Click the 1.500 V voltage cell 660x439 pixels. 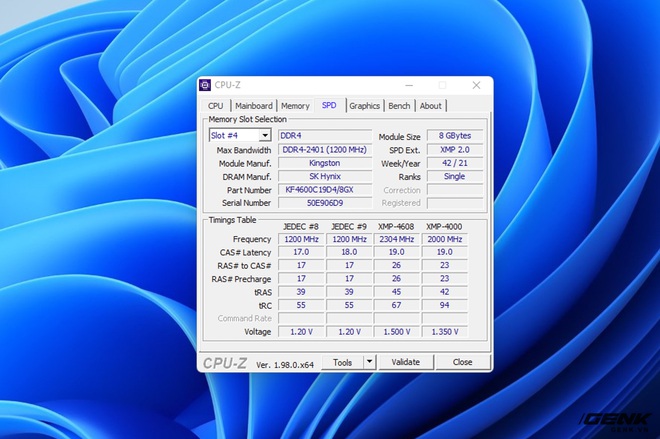pyautogui.click(x=397, y=332)
